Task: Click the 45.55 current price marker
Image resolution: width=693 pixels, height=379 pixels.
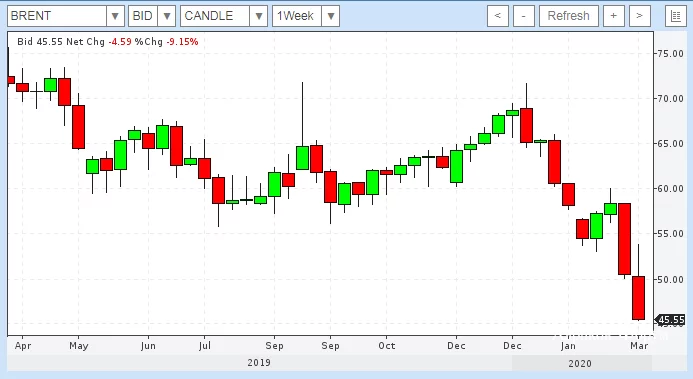Action: pyautogui.click(x=670, y=320)
